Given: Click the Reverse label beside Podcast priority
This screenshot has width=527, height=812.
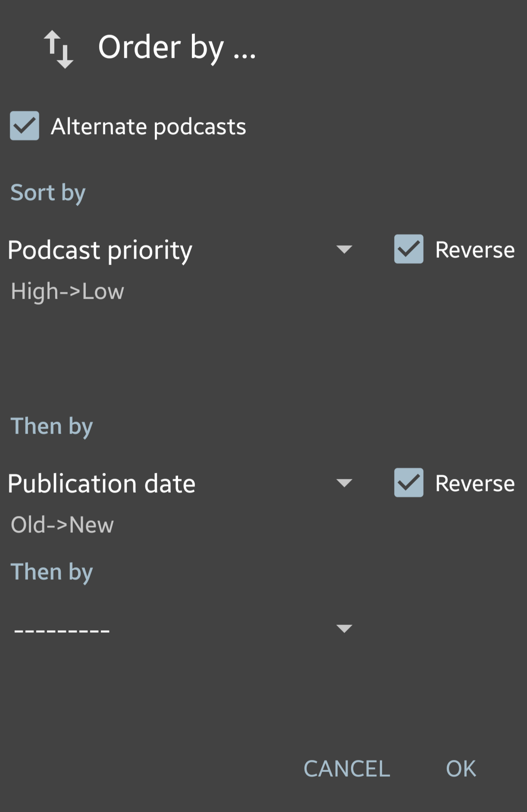Looking at the screenshot, I should 474,250.
